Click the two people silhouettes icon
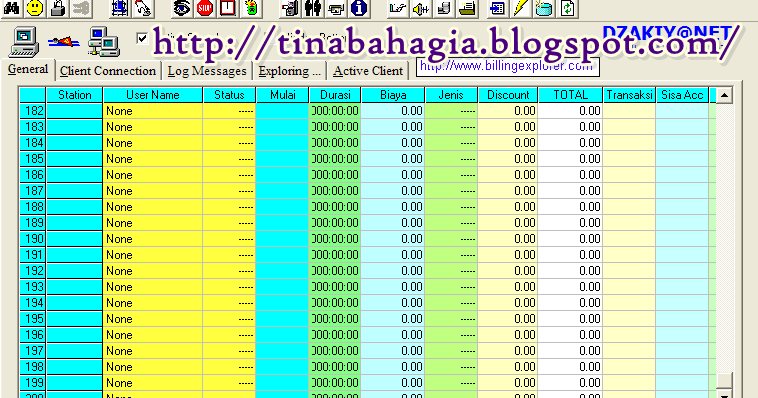The image size is (758, 398). [x=313, y=8]
